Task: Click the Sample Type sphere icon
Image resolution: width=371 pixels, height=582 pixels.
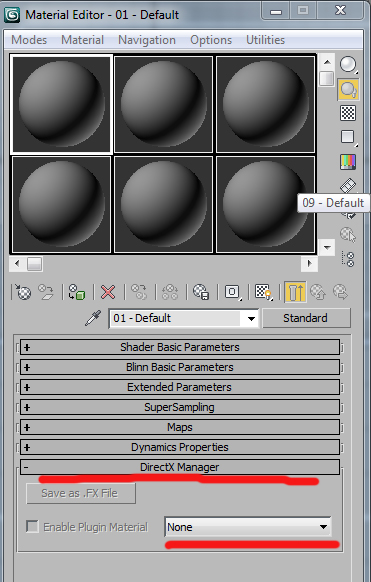Action: (x=348, y=65)
